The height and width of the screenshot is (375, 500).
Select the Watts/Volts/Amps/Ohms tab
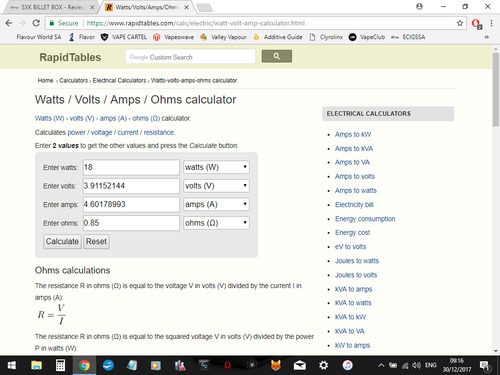(x=147, y=7)
